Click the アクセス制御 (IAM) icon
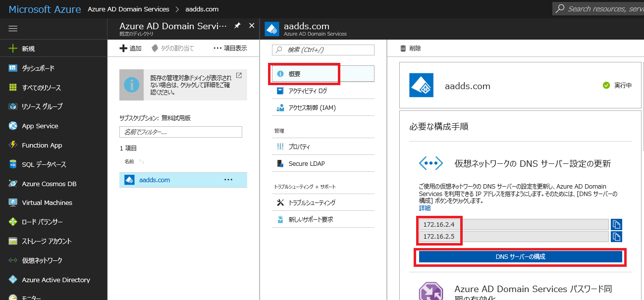This screenshot has width=644, height=300. (280, 107)
